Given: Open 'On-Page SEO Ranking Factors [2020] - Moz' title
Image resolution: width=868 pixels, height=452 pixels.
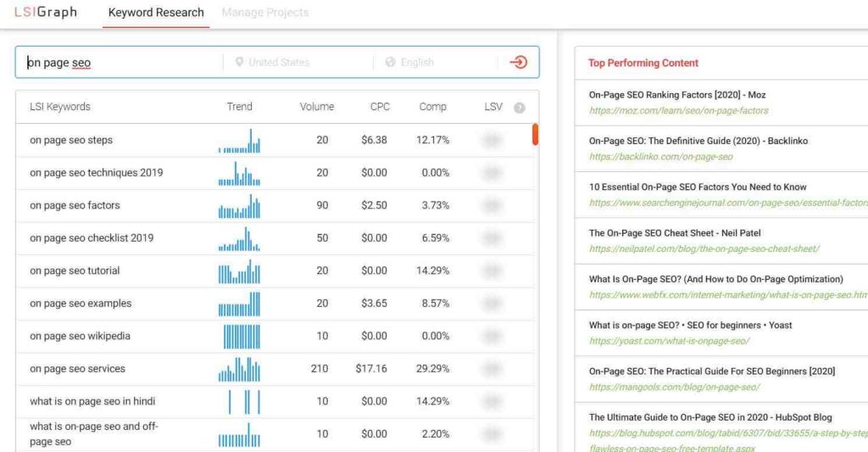Looking at the screenshot, I should point(677,95).
